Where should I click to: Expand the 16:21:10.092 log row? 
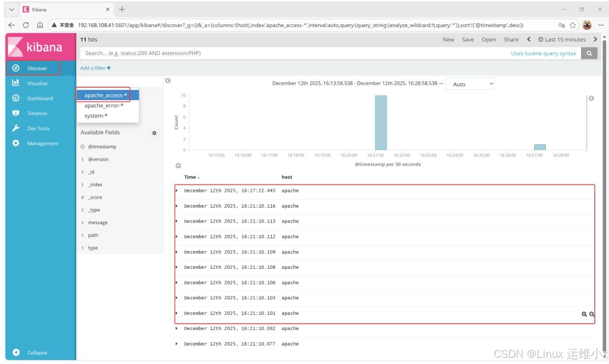click(x=177, y=328)
